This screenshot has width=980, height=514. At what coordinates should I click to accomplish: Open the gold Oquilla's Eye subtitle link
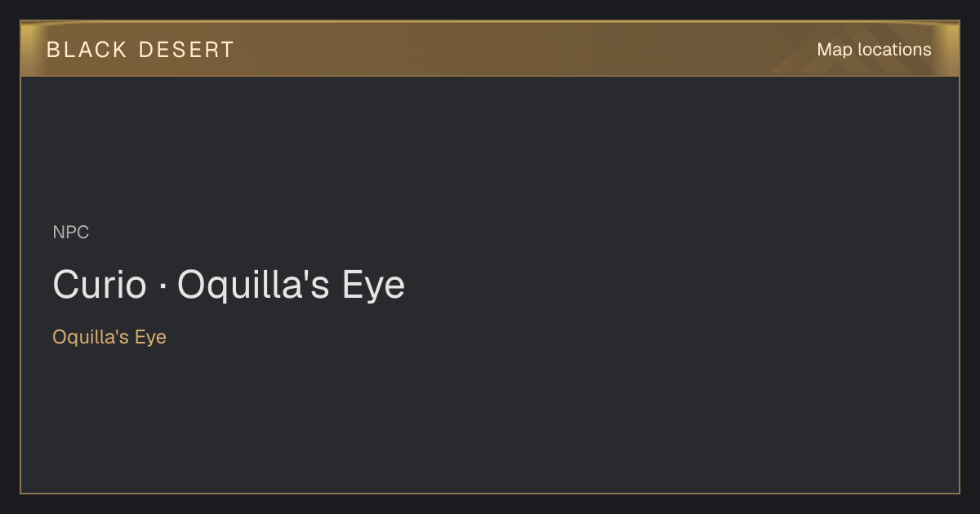click(x=109, y=337)
